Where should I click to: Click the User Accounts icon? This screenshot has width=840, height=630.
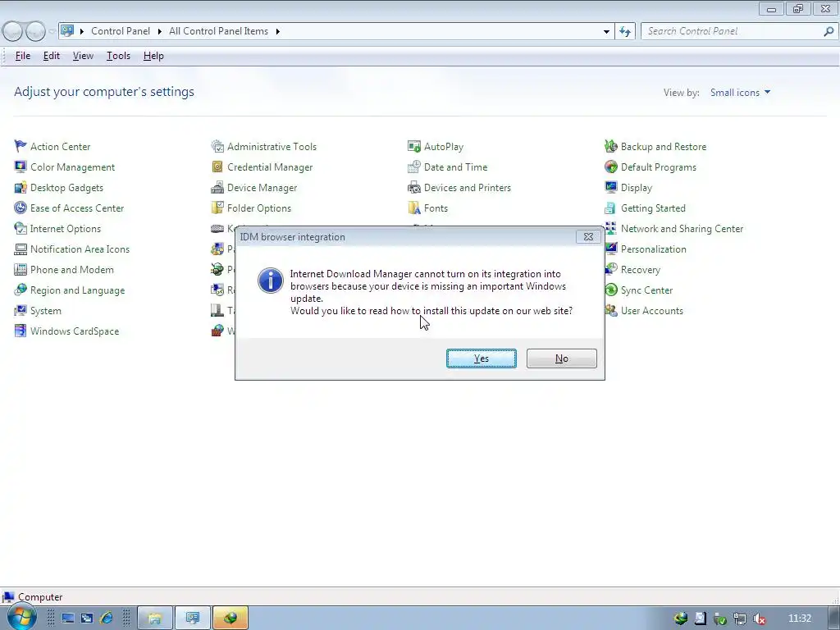(x=610, y=311)
